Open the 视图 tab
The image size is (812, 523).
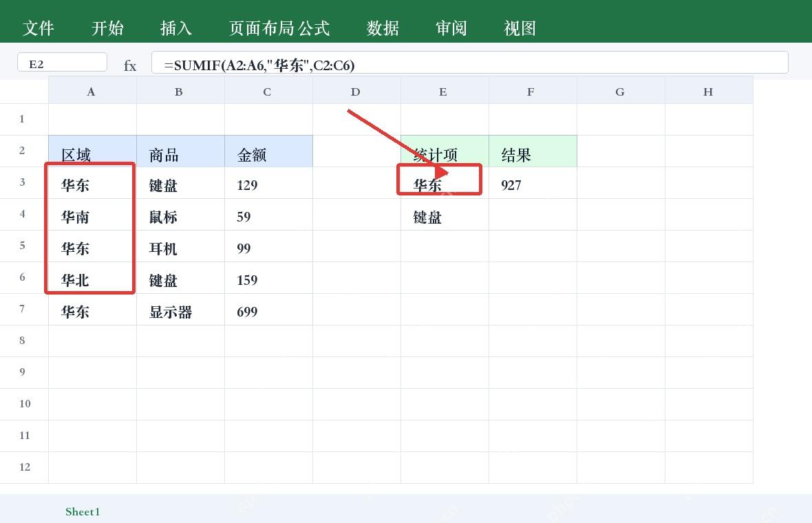tap(520, 28)
